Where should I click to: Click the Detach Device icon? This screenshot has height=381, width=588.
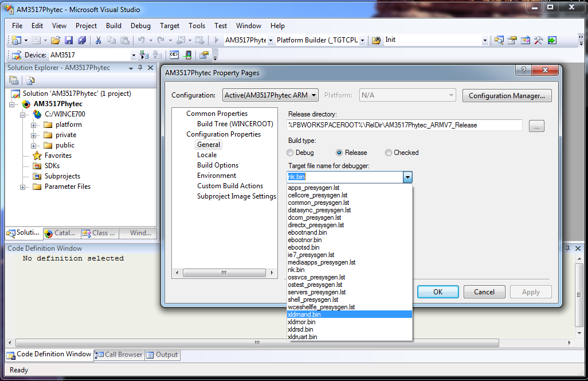click(157, 55)
